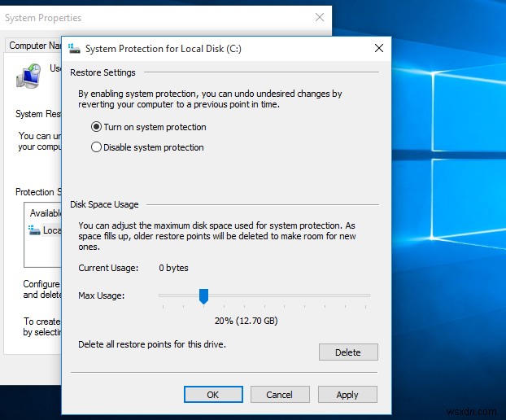This screenshot has height=420, width=506.
Task: Click the '0 bytes' current usage value
Action: tap(173, 268)
